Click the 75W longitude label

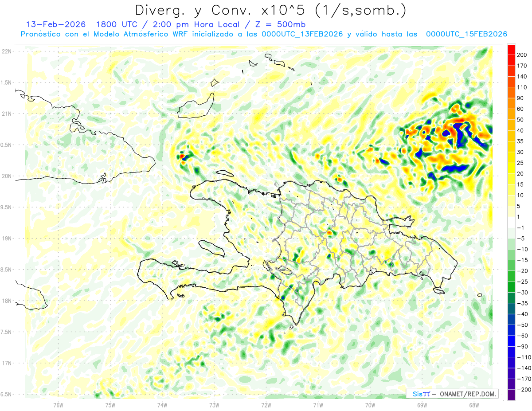pos(110,404)
